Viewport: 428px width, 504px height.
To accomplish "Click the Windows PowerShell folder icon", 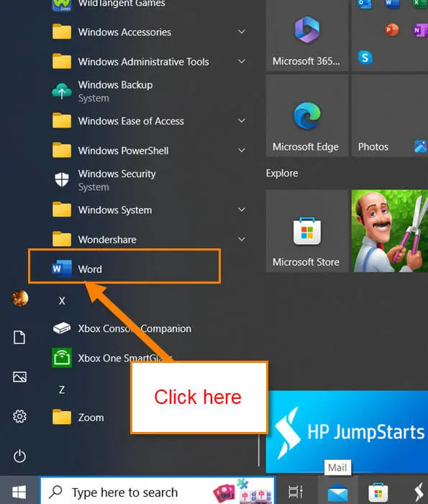I will [62, 150].
